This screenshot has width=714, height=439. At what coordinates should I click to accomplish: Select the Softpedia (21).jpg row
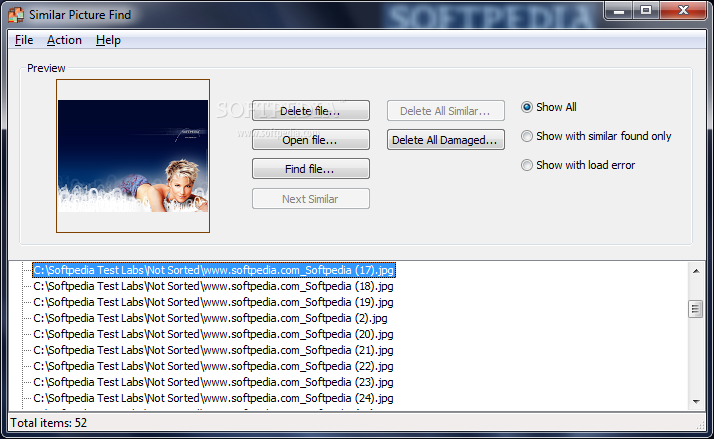213,350
